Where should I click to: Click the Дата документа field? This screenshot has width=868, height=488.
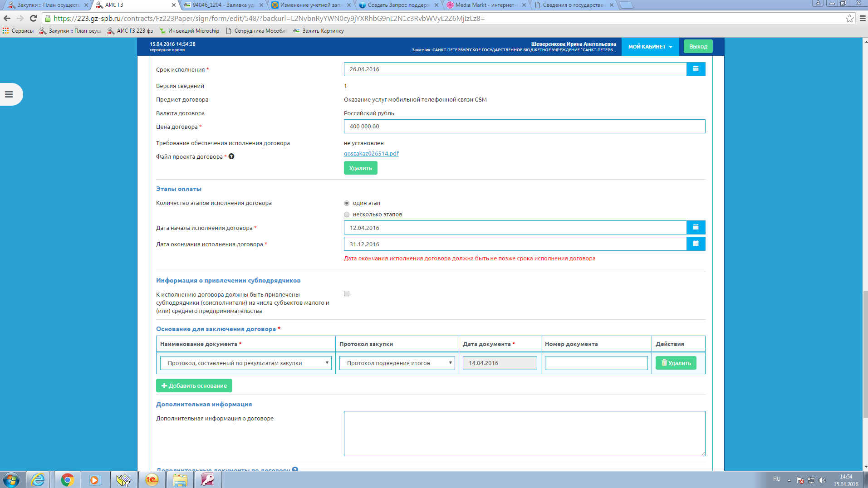tap(500, 363)
